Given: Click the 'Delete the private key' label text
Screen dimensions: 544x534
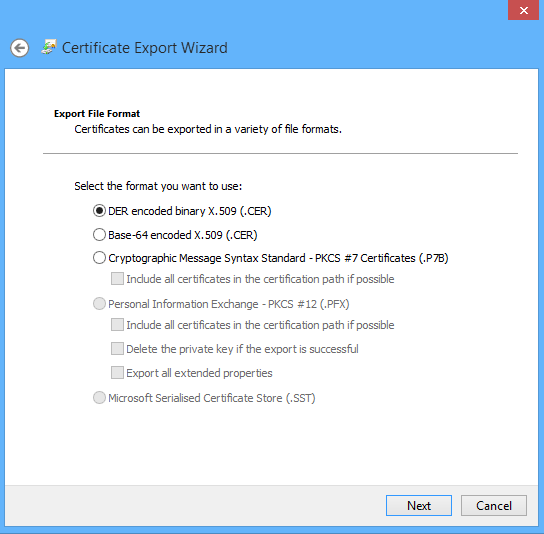Looking at the screenshot, I should tap(242, 349).
